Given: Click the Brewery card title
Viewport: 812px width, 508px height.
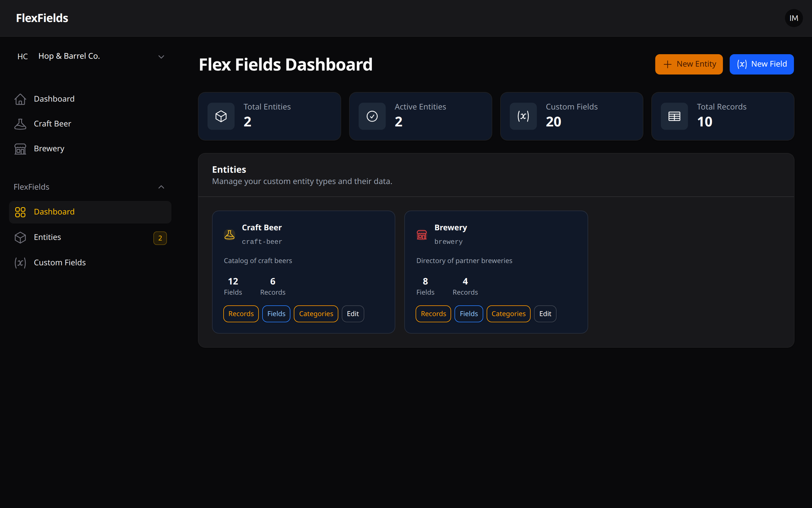Looking at the screenshot, I should (450, 228).
